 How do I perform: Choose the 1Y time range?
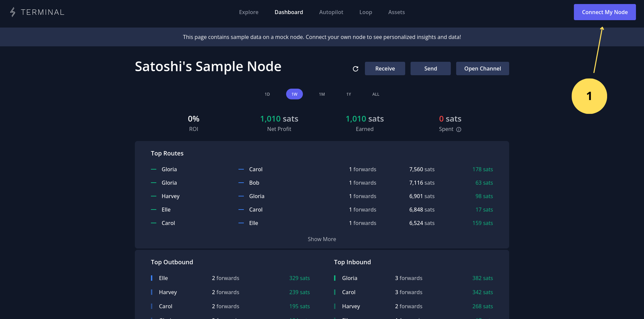coord(348,94)
